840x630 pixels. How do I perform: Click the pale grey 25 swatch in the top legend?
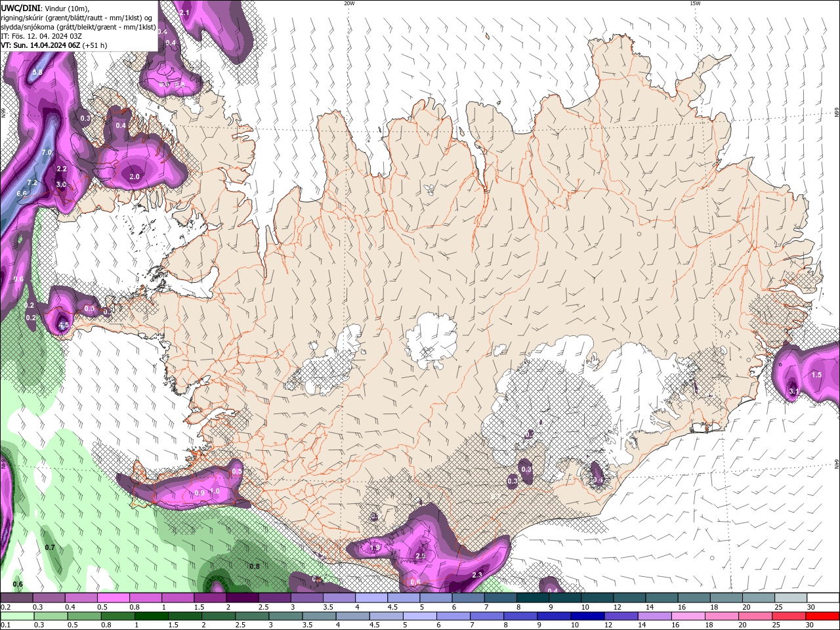click(x=791, y=598)
